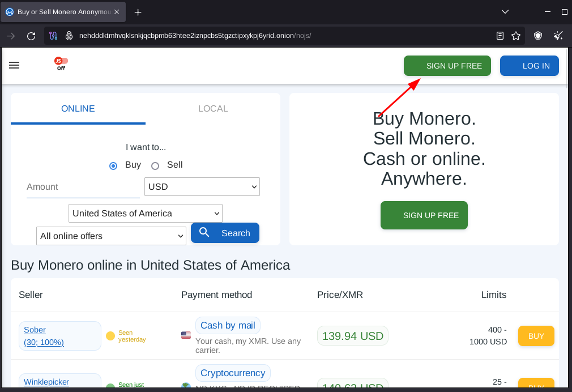Open a new browser tab
Screen dimensions: 572x392
[x=138, y=12]
